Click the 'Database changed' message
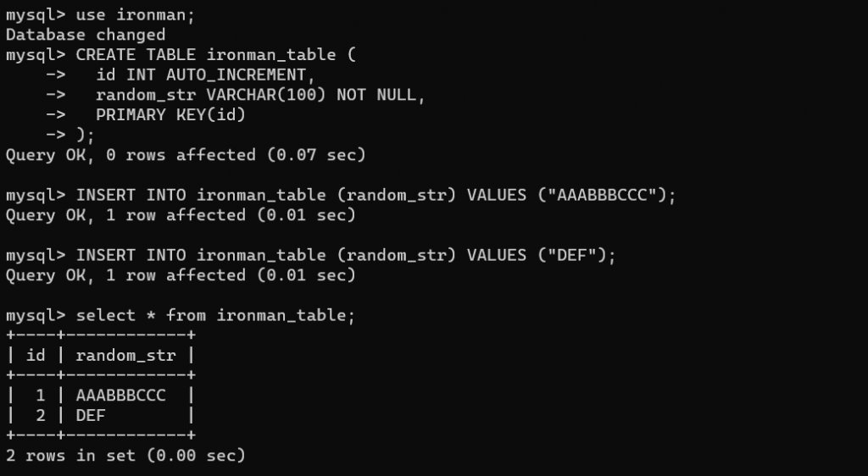868x476 pixels. coord(86,35)
